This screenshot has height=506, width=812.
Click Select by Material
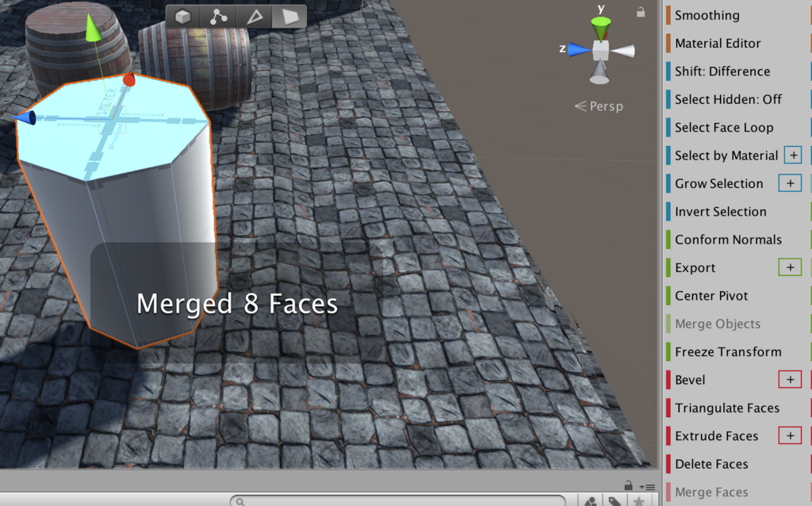click(726, 155)
